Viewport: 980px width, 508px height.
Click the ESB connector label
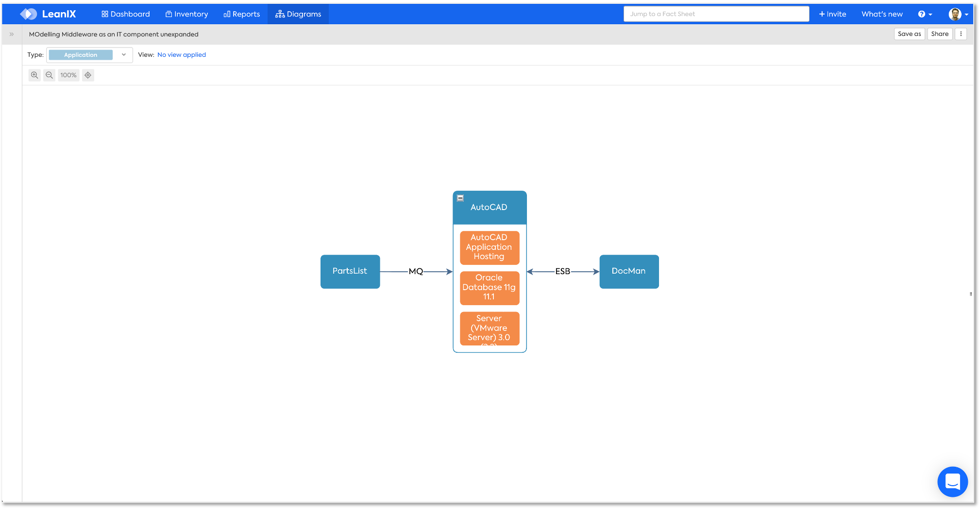click(563, 272)
